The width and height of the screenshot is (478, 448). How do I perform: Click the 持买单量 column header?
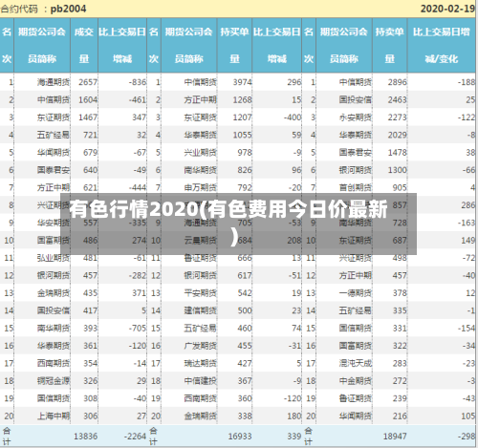click(x=234, y=45)
